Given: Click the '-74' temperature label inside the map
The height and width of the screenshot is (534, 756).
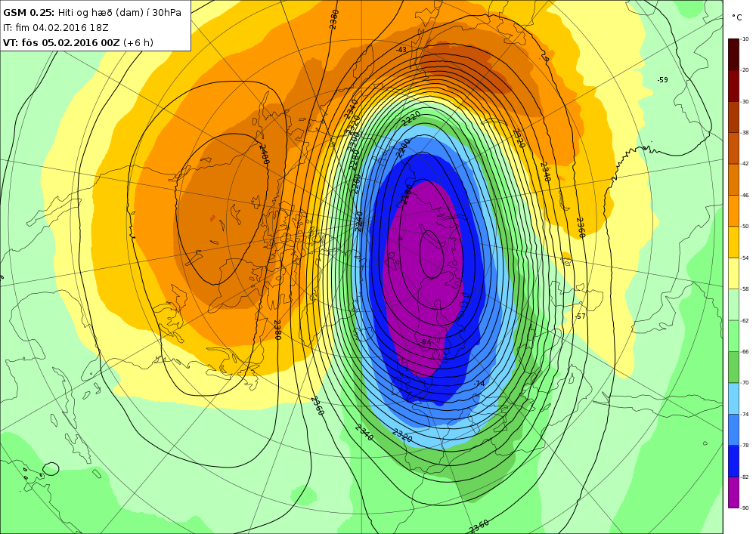Looking at the screenshot, I should click(479, 384).
